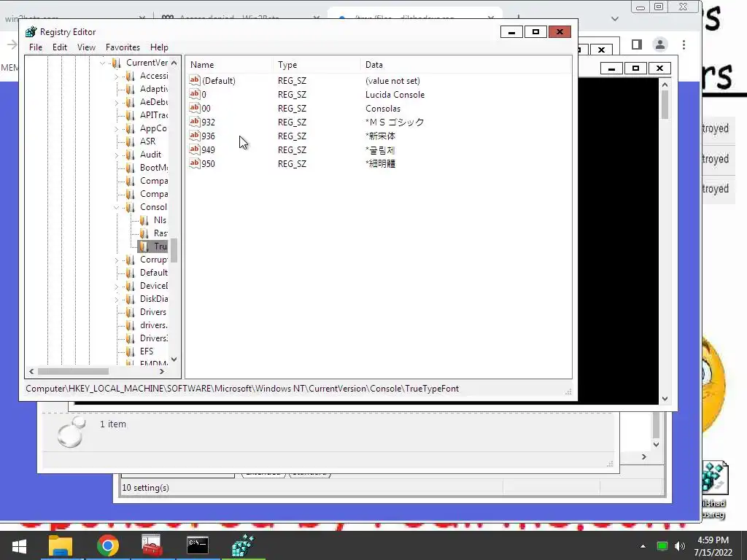The width and height of the screenshot is (747, 560).
Task: Expand the DeviceDisplay key node
Action: point(117,286)
